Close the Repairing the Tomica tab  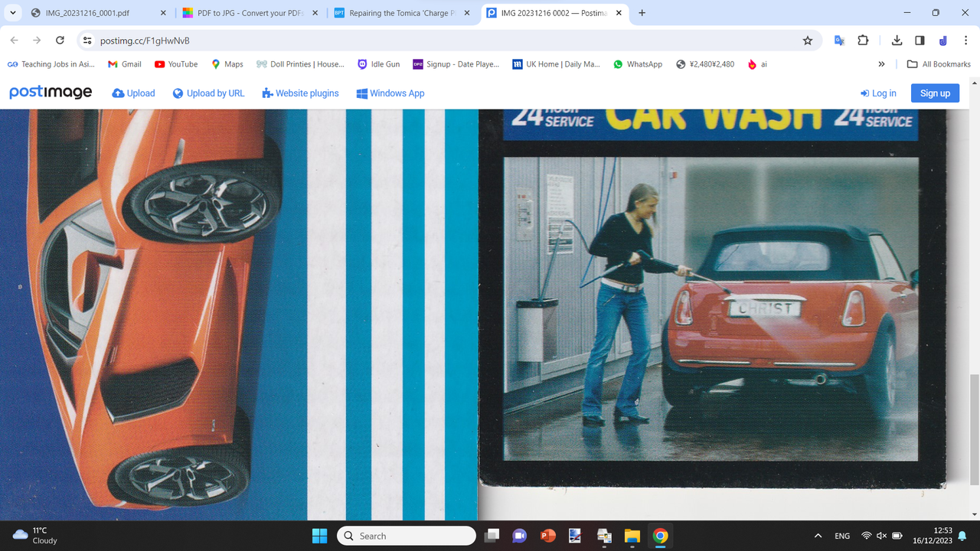tap(466, 13)
